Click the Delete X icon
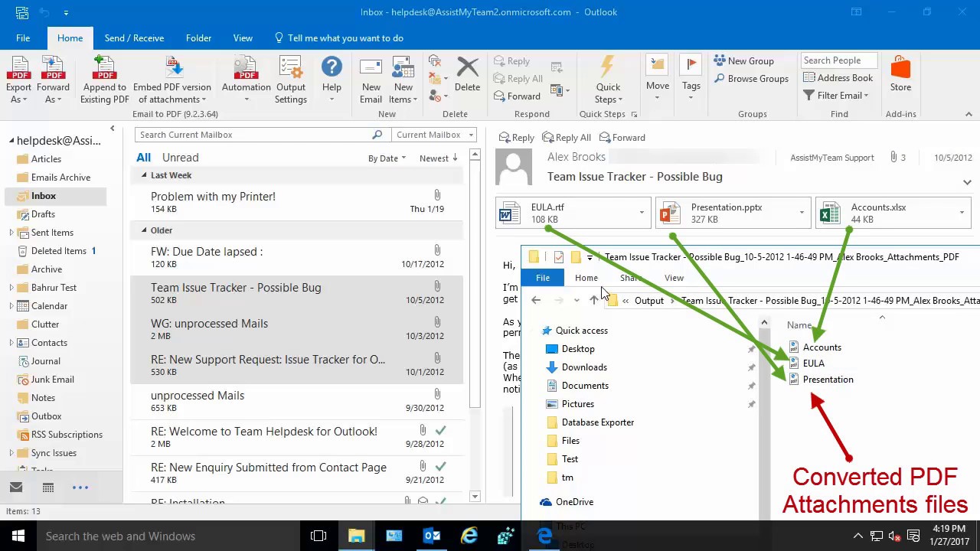Image resolution: width=980 pixels, height=551 pixels. (467, 67)
